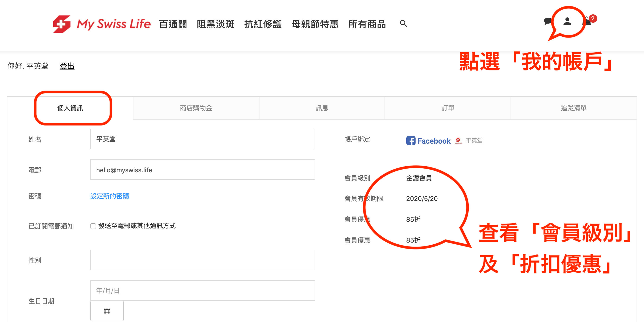Open the 訊息 tab

tap(322, 108)
